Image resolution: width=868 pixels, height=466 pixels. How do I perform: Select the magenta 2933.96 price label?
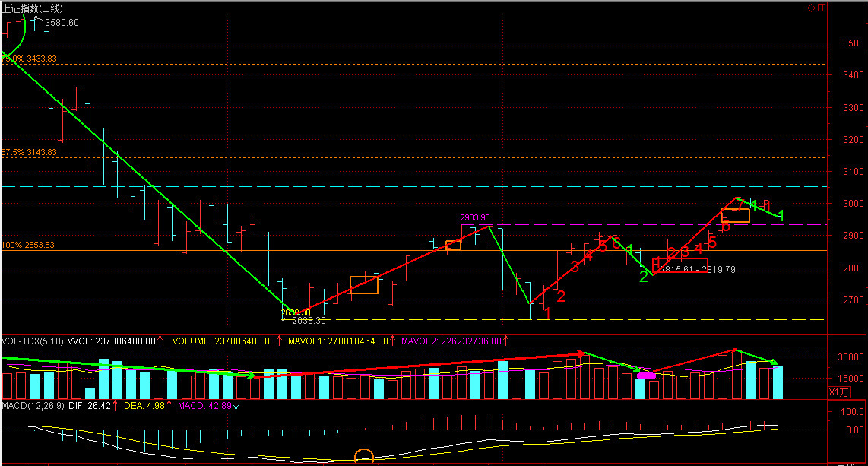pos(475,217)
